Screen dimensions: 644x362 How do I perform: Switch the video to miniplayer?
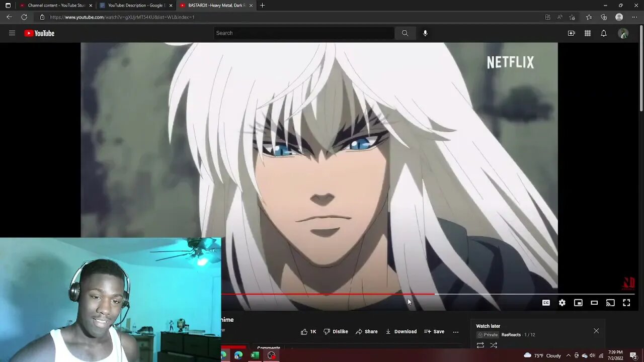point(578,303)
